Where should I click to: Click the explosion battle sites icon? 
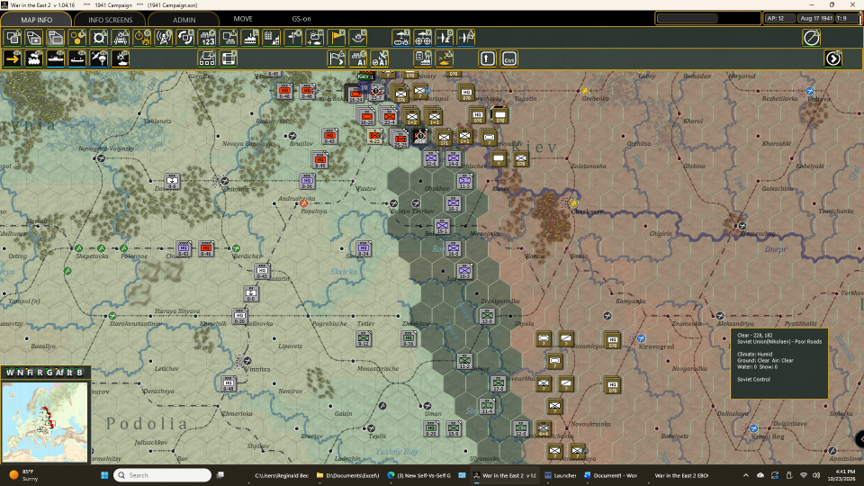click(358, 38)
